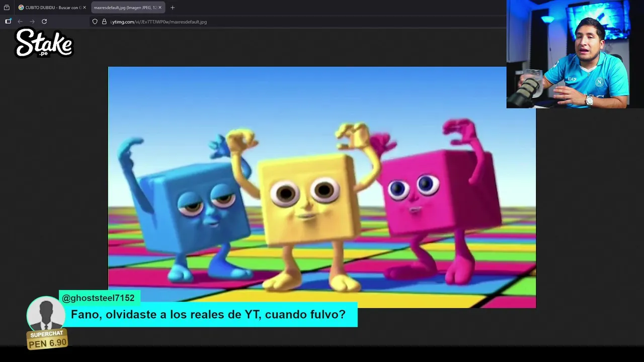Click the padlock site security icon

[x=104, y=22]
